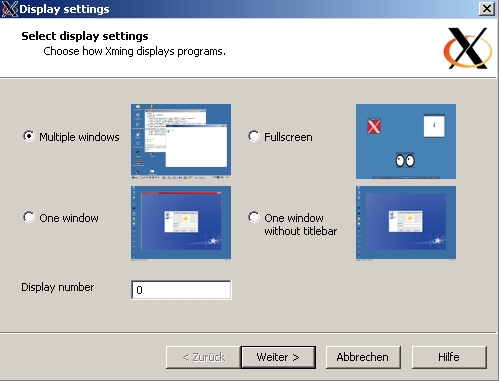This screenshot has height=381, width=499.
Task: Choose the Fullscreen radio option
Action: point(254,136)
